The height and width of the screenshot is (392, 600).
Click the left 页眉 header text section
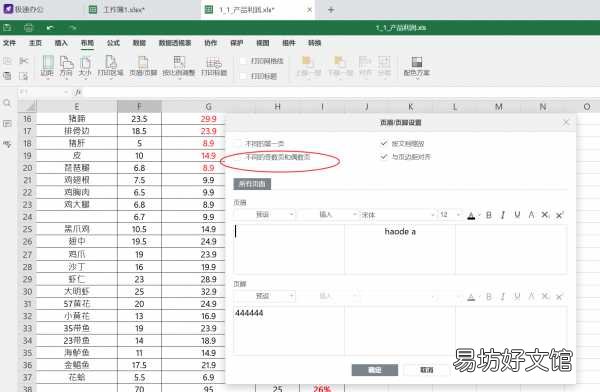tap(289, 249)
